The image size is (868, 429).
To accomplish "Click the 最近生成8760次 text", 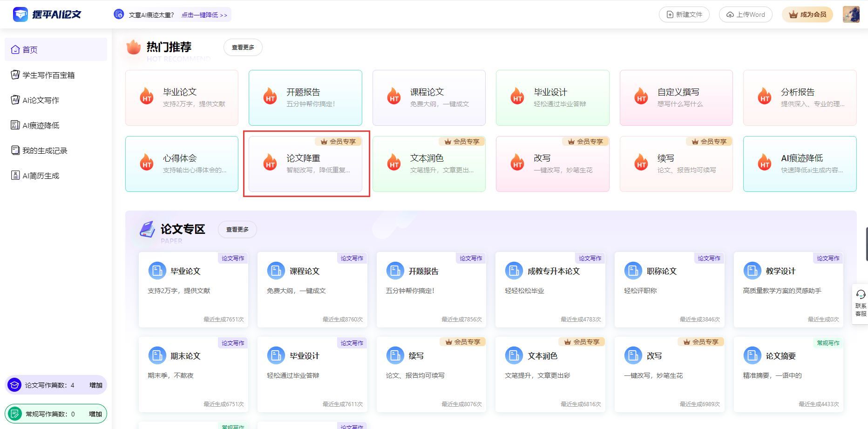I will 343,320.
